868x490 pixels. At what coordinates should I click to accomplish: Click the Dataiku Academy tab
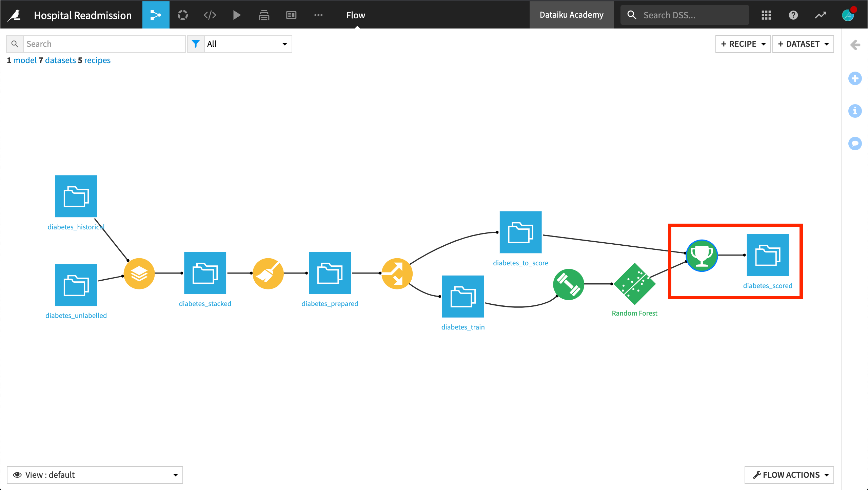(x=571, y=15)
